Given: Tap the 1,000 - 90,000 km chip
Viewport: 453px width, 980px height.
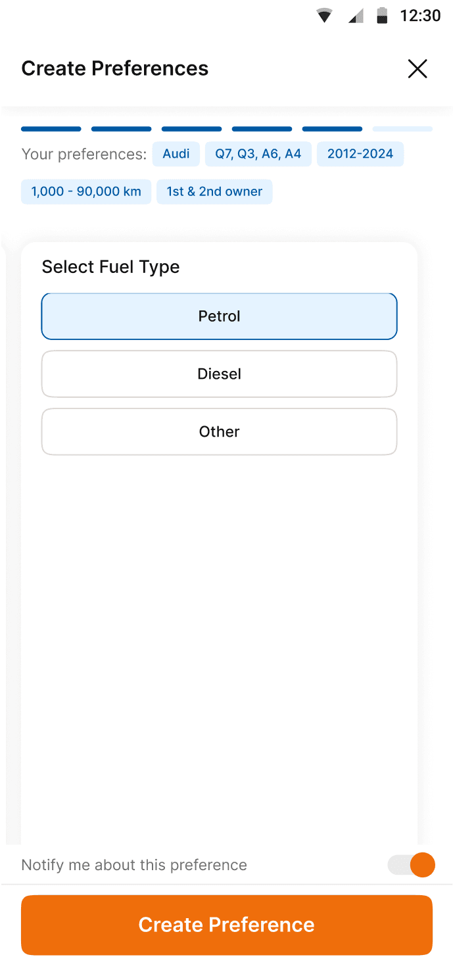Looking at the screenshot, I should click(86, 191).
